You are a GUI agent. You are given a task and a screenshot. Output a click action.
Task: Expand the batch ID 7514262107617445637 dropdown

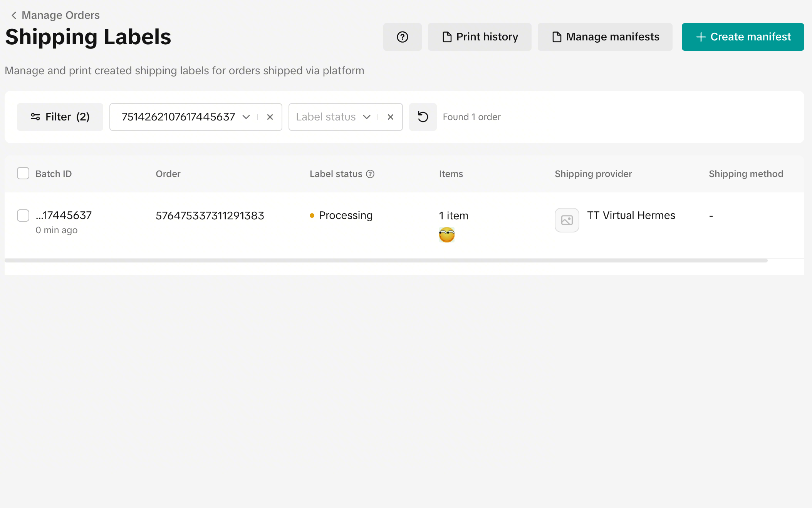(246, 117)
